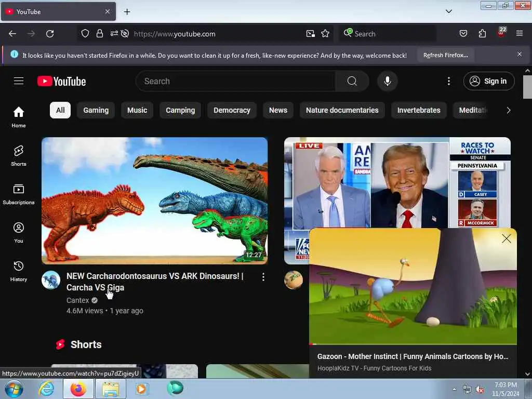The image size is (532, 399).
Task: Select the All filter chip
Action: 60,110
